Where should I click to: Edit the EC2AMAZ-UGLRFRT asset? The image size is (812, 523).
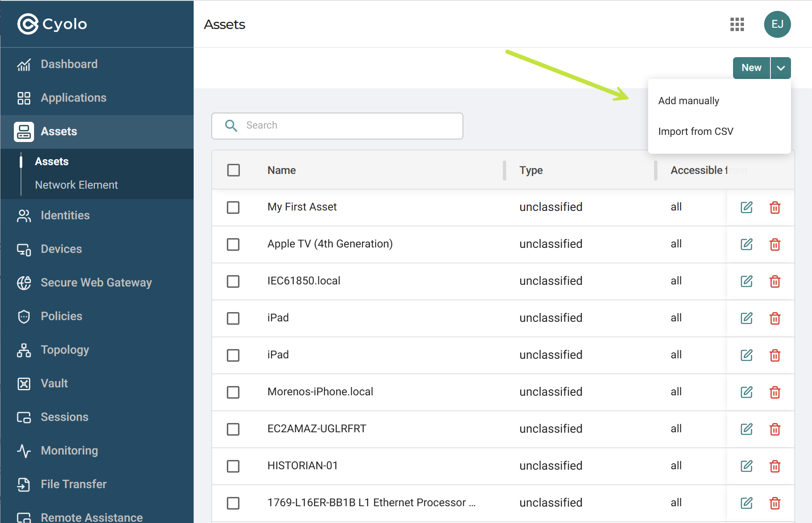746,429
